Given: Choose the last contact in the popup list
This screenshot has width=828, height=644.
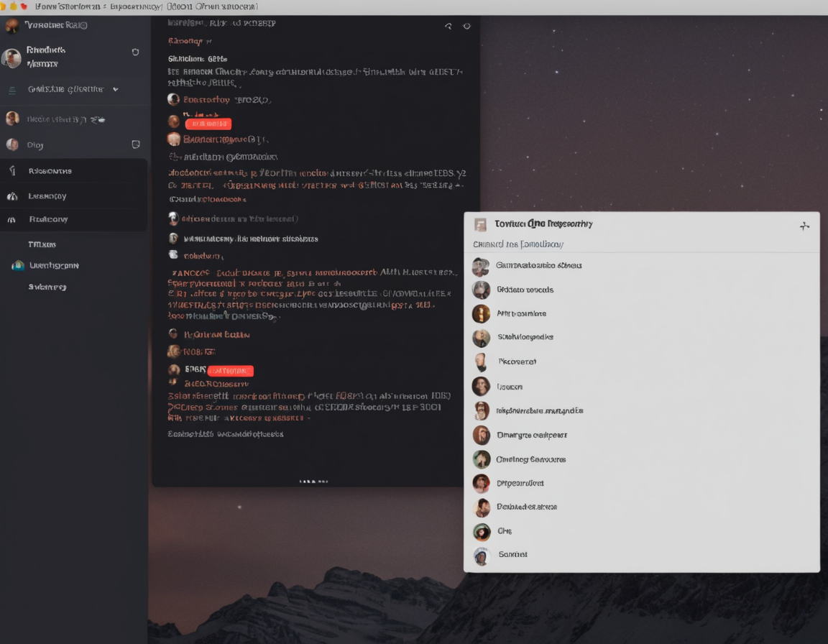Looking at the screenshot, I should pos(512,555).
